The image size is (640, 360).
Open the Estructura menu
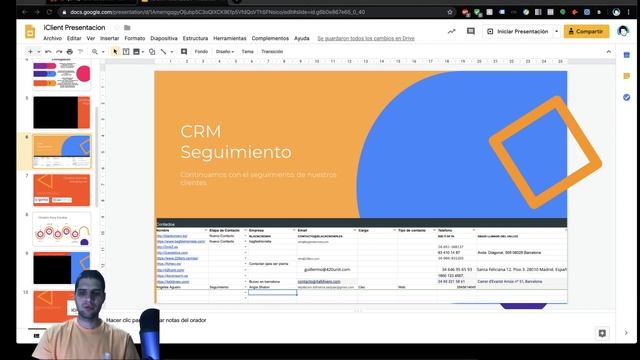coord(195,38)
